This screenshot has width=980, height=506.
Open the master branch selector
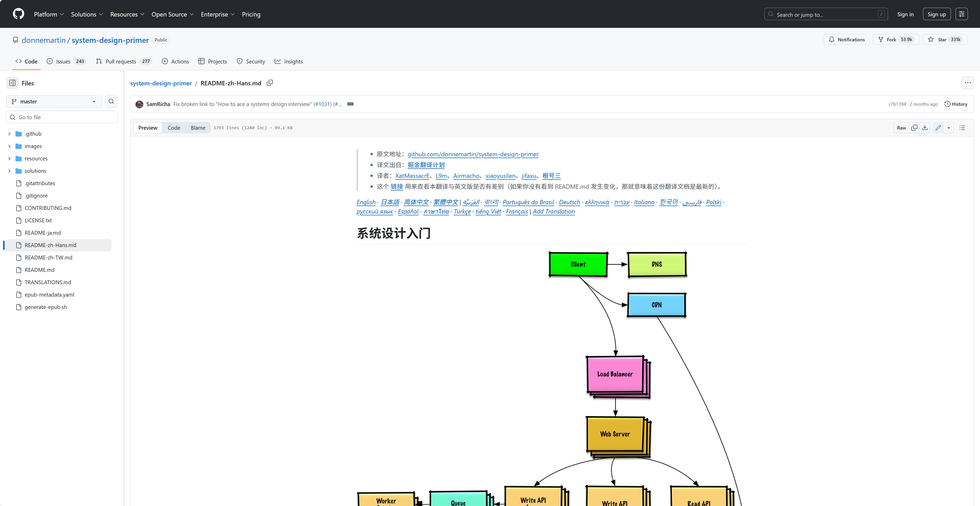point(53,101)
